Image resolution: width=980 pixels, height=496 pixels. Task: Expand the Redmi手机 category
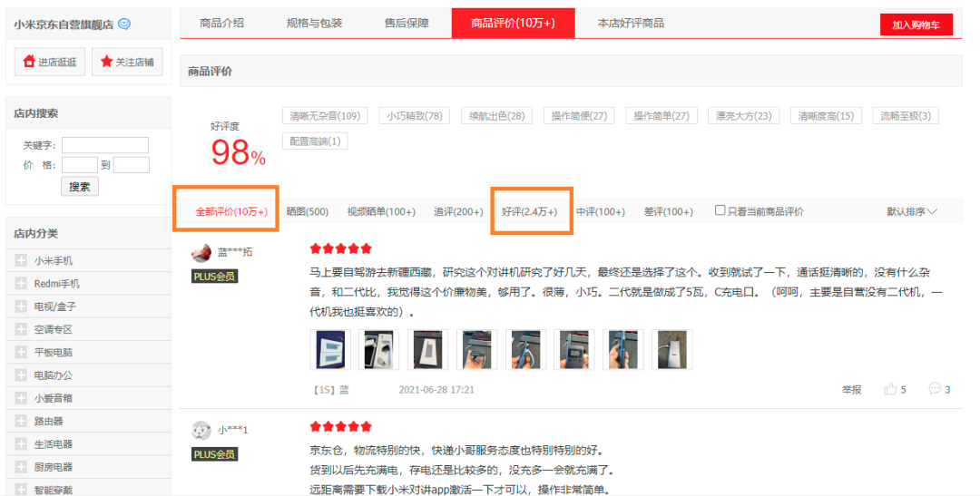coord(21,284)
